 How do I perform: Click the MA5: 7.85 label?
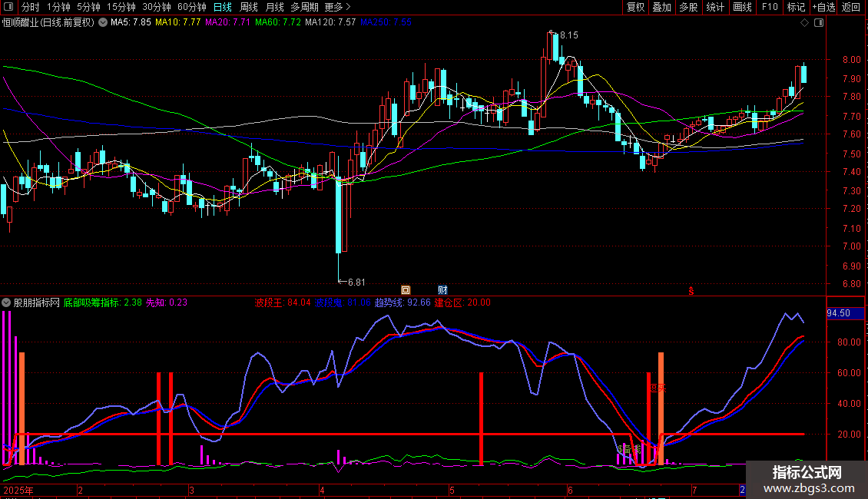click(x=131, y=22)
